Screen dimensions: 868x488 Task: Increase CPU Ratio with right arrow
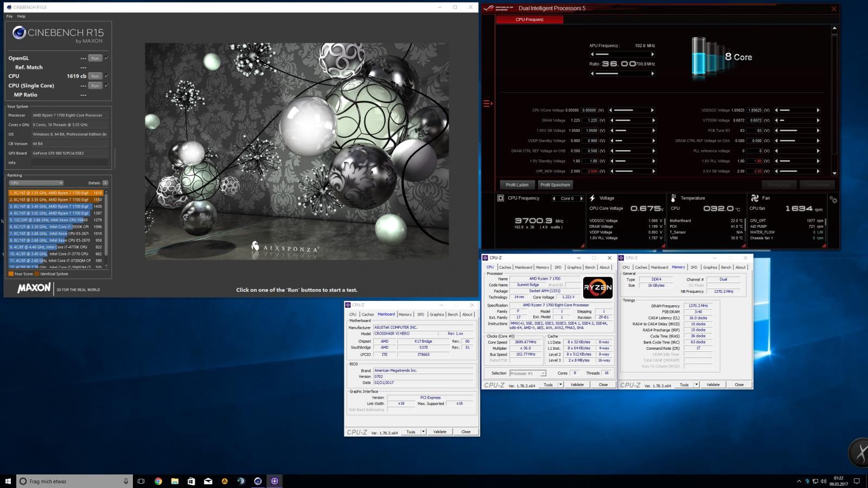(653, 73)
